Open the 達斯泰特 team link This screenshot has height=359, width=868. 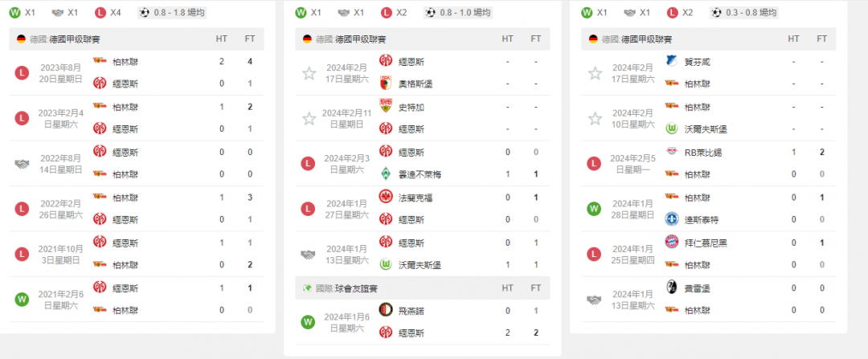click(x=698, y=219)
